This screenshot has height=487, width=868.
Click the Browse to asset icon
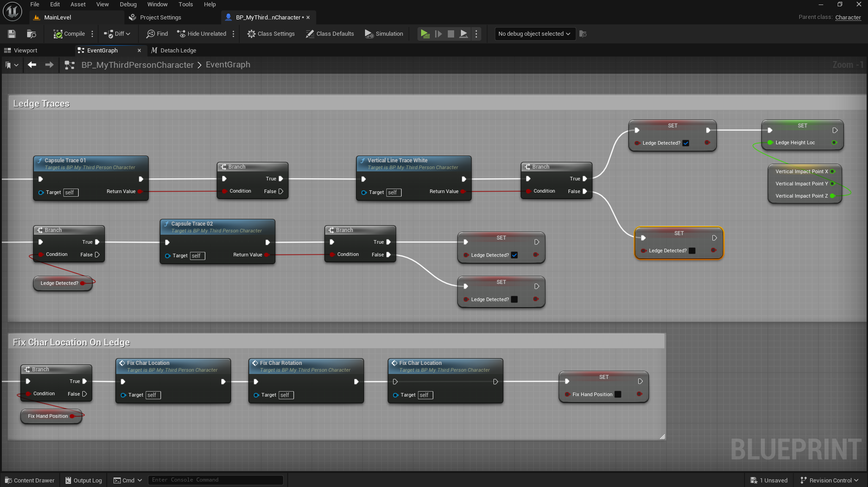click(x=31, y=34)
